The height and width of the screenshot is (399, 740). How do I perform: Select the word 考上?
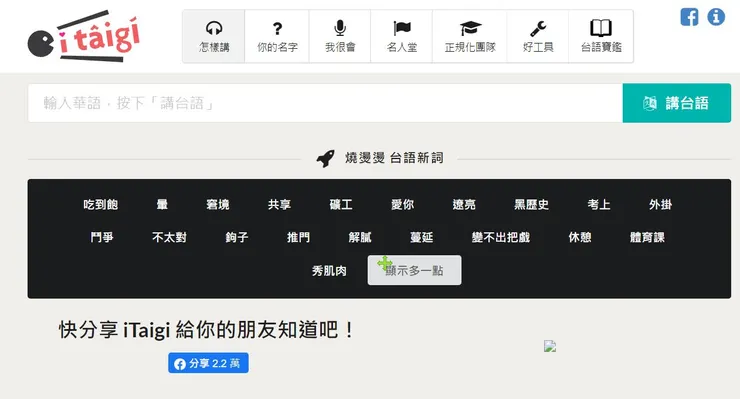(599, 204)
